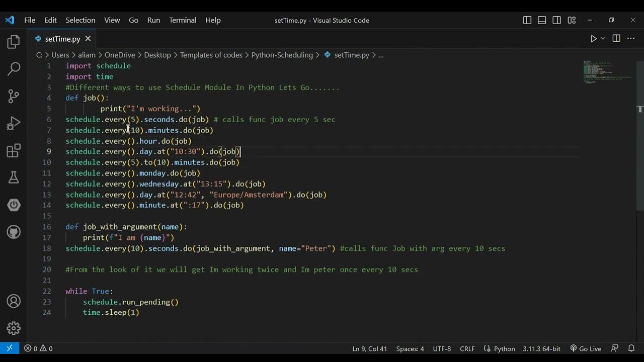This screenshot has height=362, width=644.
Task: Click the Users breadcrumb
Action: click(x=60, y=55)
